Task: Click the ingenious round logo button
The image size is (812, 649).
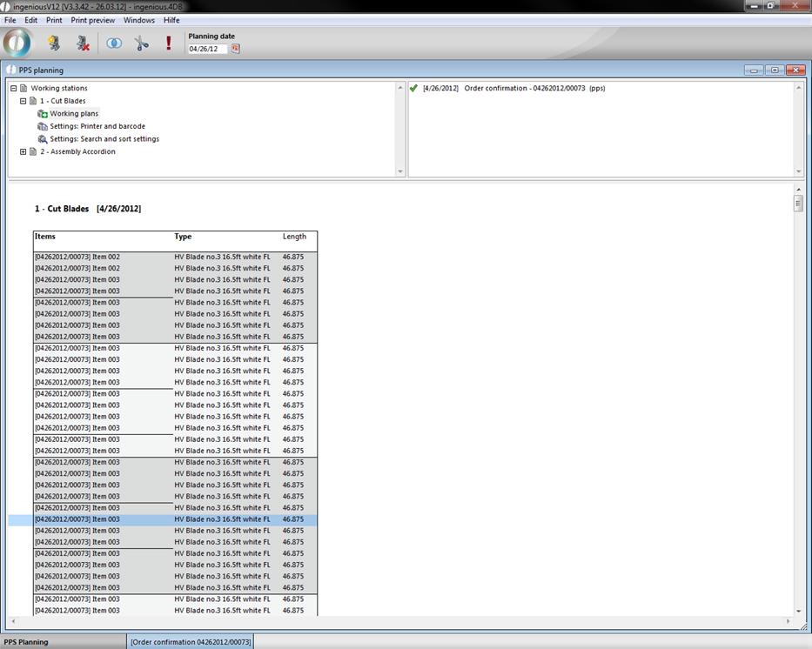Action: coord(17,43)
